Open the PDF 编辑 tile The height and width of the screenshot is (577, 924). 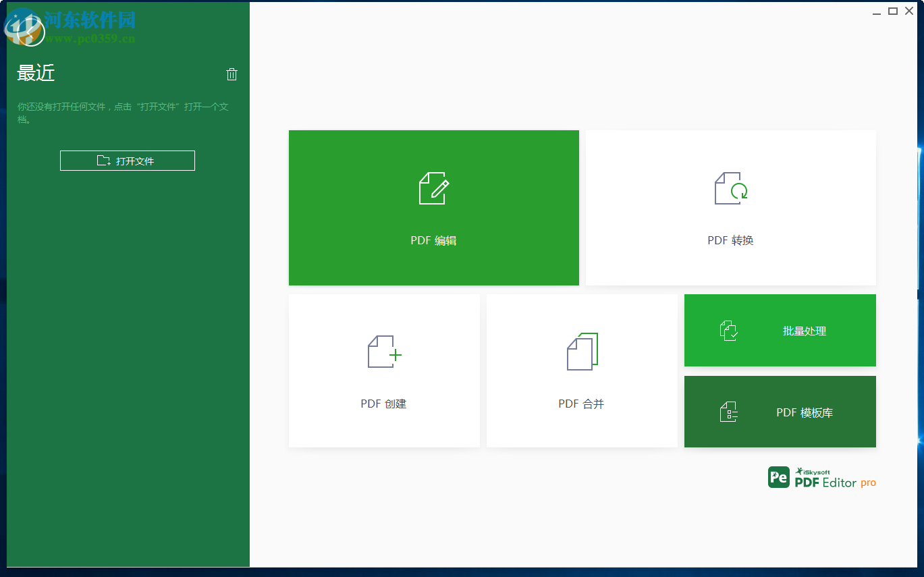[433, 207]
